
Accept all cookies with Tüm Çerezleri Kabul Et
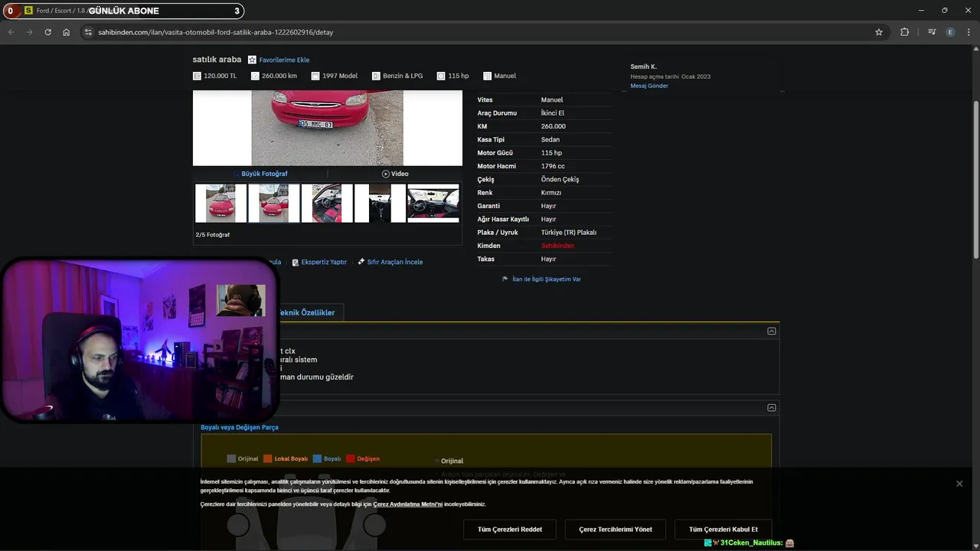click(x=724, y=530)
